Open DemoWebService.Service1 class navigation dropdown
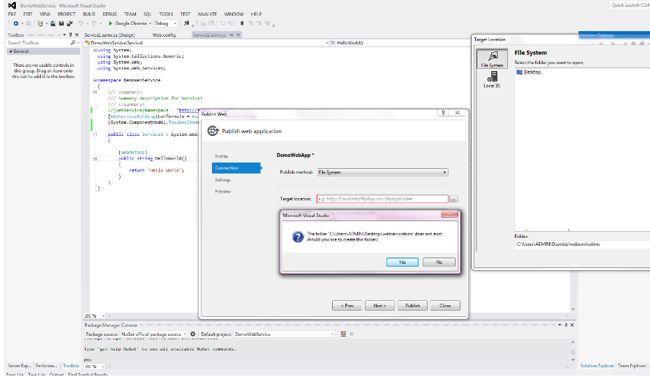650x383 pixels. (x=206, y=43)
